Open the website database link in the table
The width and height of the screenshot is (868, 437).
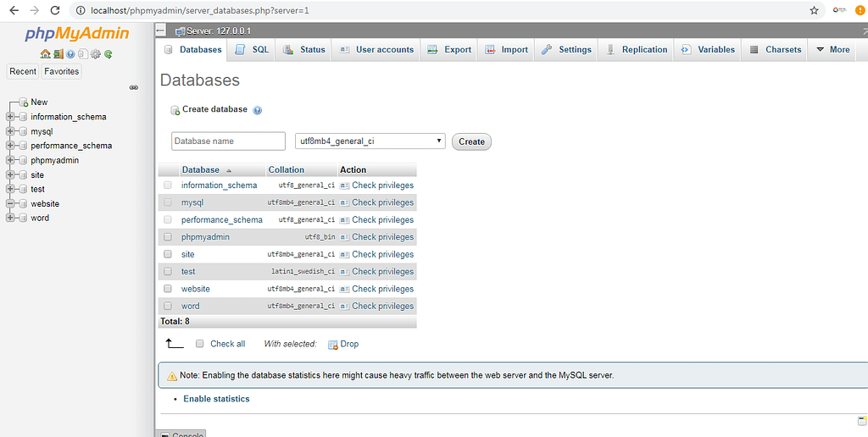click(x=196, y=289)
